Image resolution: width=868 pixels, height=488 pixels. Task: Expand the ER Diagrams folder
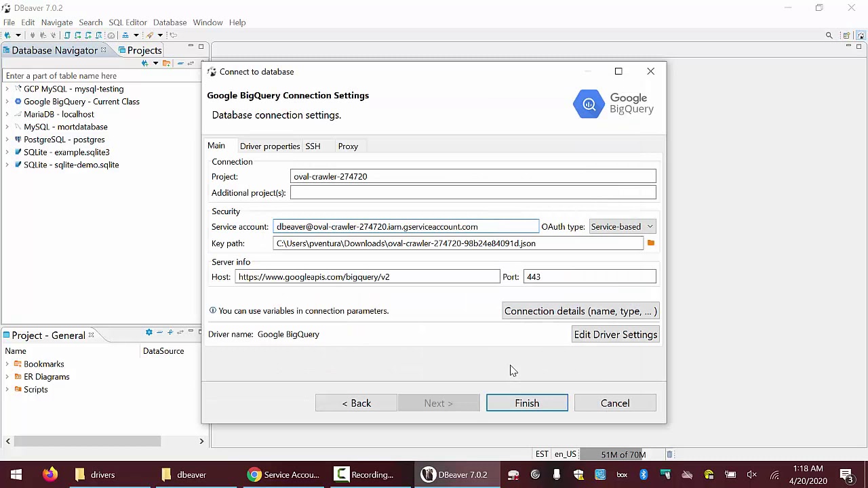tap(7, 377)
